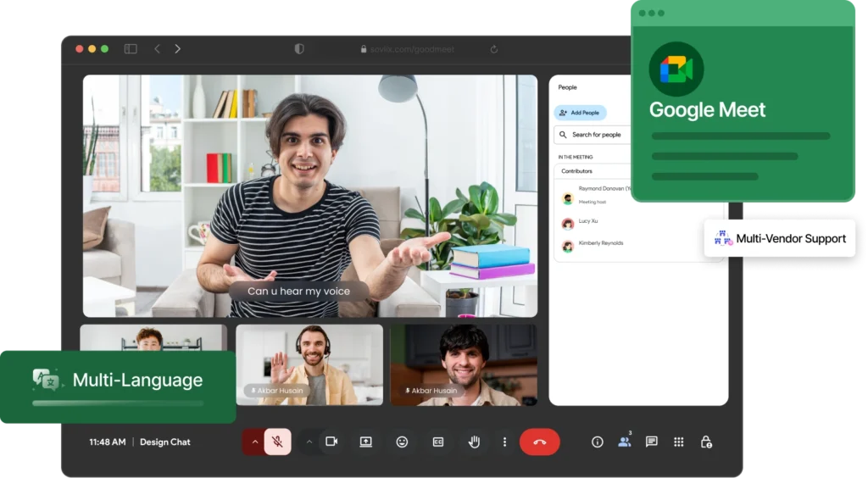Raise your hand in the meeting
Image resolution: width=868 pixels, height=478 pixels.
pos(474,442)
